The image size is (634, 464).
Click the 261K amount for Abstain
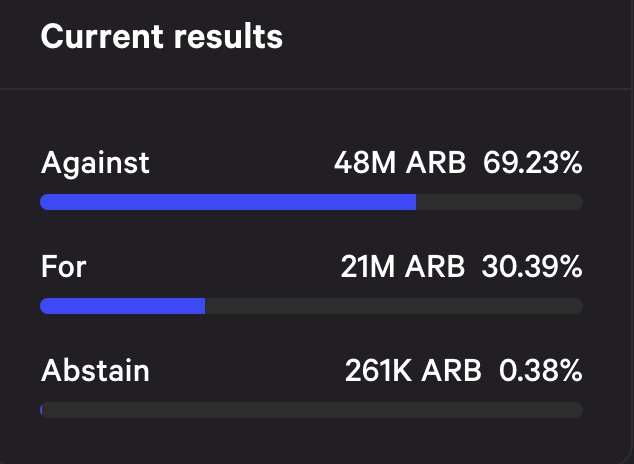click(377, 371)
